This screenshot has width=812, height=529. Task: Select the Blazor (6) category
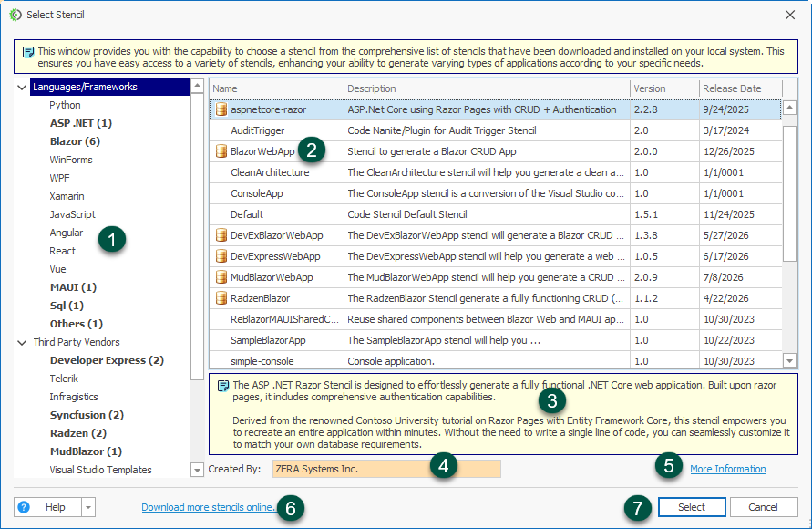pyautogui.click(x=75, y=141)
